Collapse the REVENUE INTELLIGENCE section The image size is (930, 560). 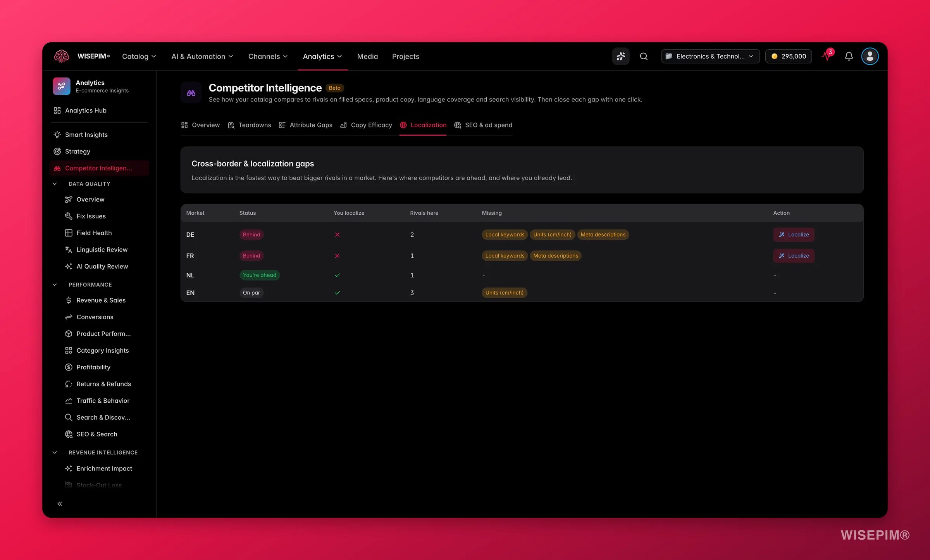55,452
